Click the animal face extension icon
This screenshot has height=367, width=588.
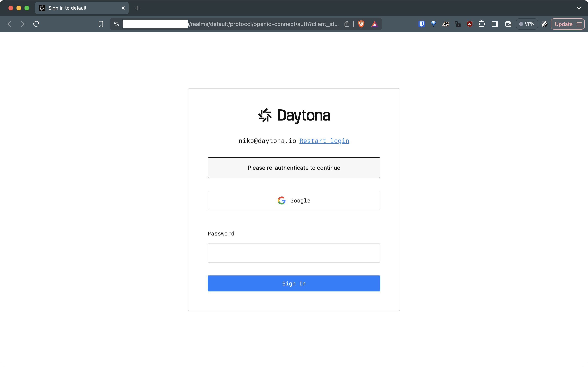click(x=445, y=24)
